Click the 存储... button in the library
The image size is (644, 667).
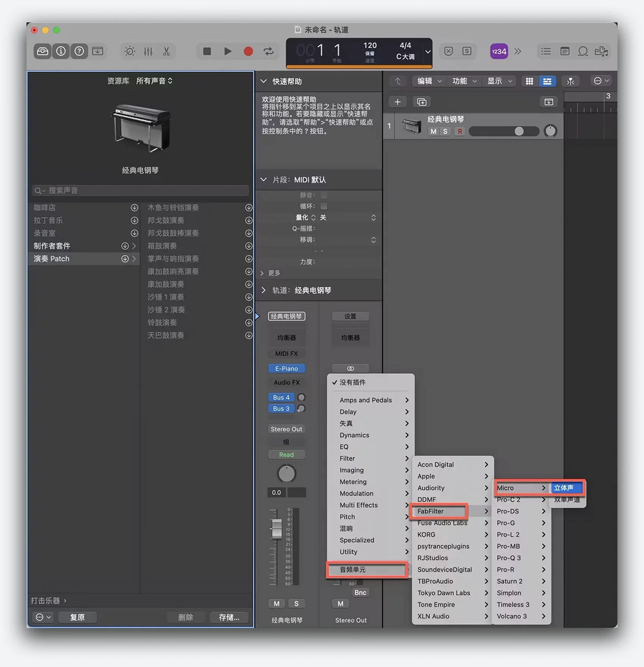click(x=229, y=617)
